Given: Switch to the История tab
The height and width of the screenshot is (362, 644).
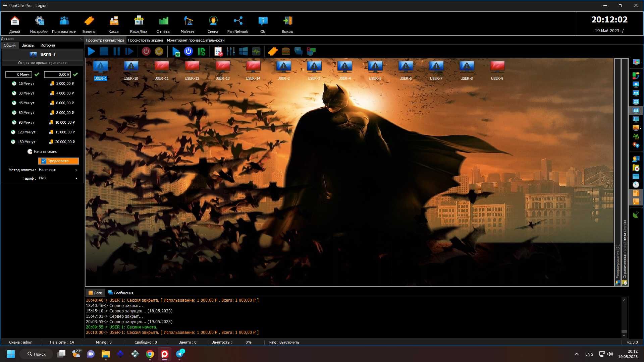Looking at the screenshot, I should (48, 45).
